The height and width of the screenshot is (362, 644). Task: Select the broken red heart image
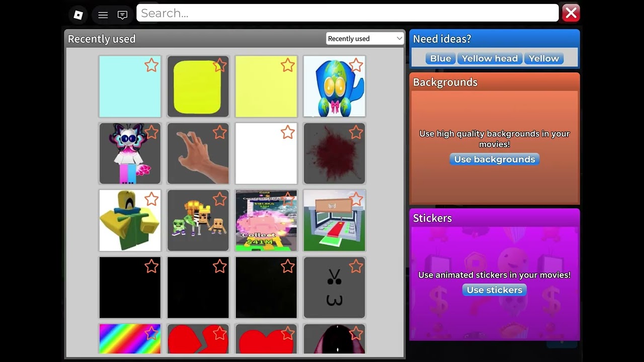point(198,339)
